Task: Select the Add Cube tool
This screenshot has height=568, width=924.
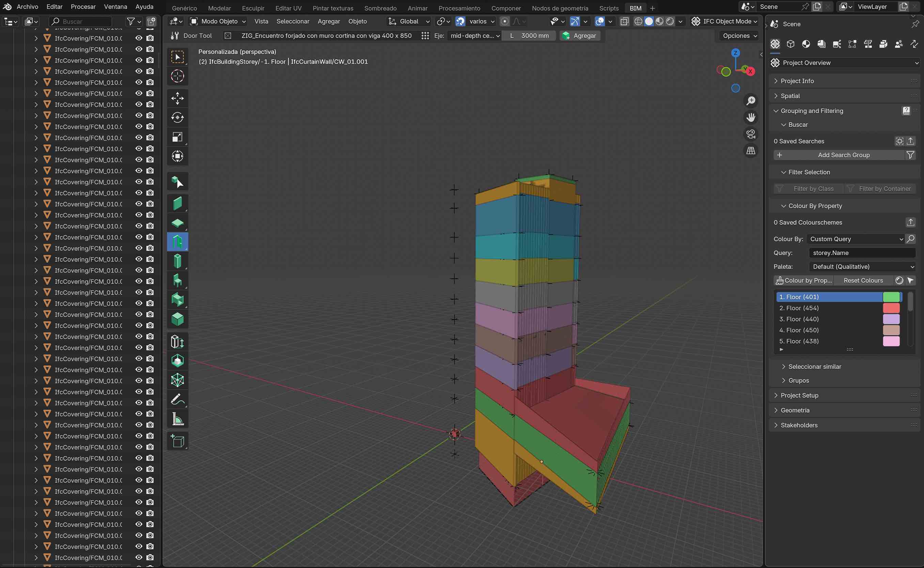Action: pyautogui.click(x=177, y=441)
